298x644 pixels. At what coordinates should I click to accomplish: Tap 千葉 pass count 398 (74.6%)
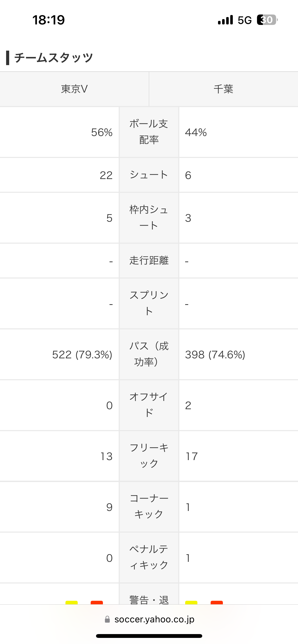point(215,355)
